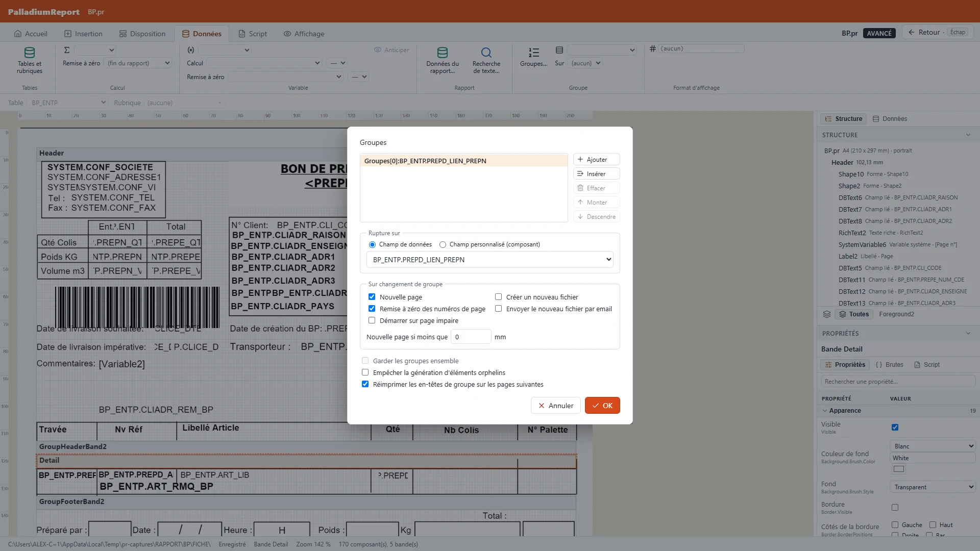The height and width of the screenshot is (551, 980).
Task: Enable Créer un nouveau fichier
Action: tap(498, 297)
